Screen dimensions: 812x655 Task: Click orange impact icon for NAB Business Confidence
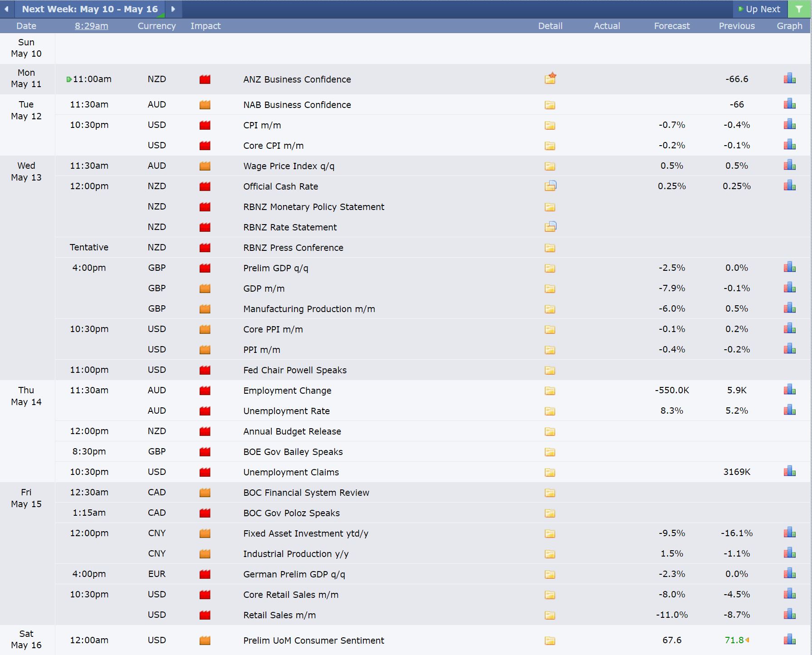[205, 105]
